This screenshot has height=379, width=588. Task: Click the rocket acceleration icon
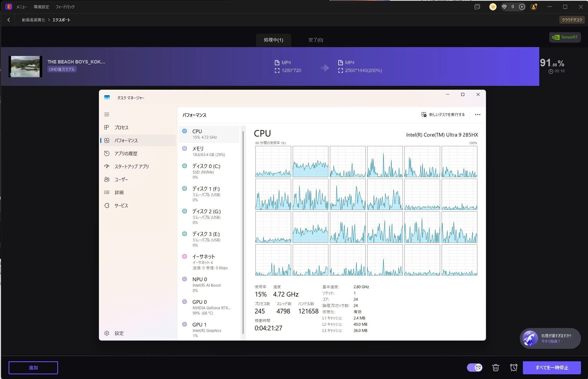pyautogui.click(x=530, y=338)
